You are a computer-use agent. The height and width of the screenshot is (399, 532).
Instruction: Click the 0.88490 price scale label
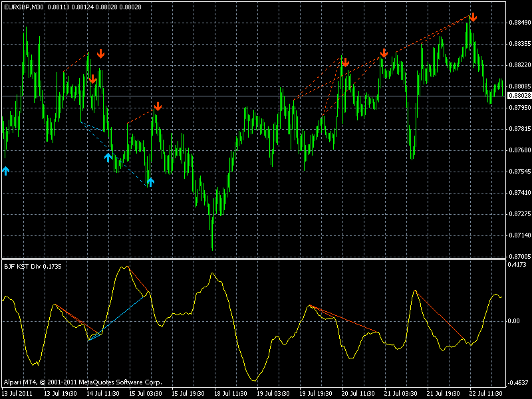[x=520, y=23]
